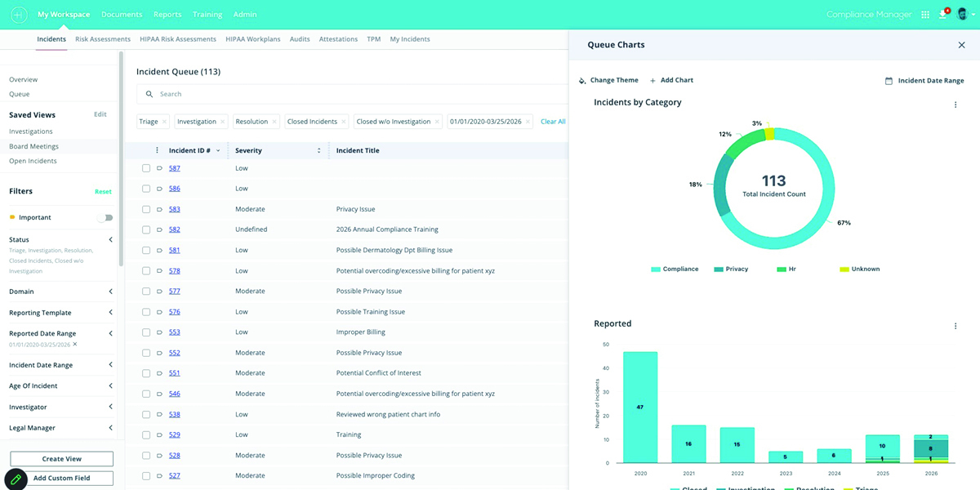Open Reported chart three-dot options menu
The image size is (980, 490).
point(955,326)
